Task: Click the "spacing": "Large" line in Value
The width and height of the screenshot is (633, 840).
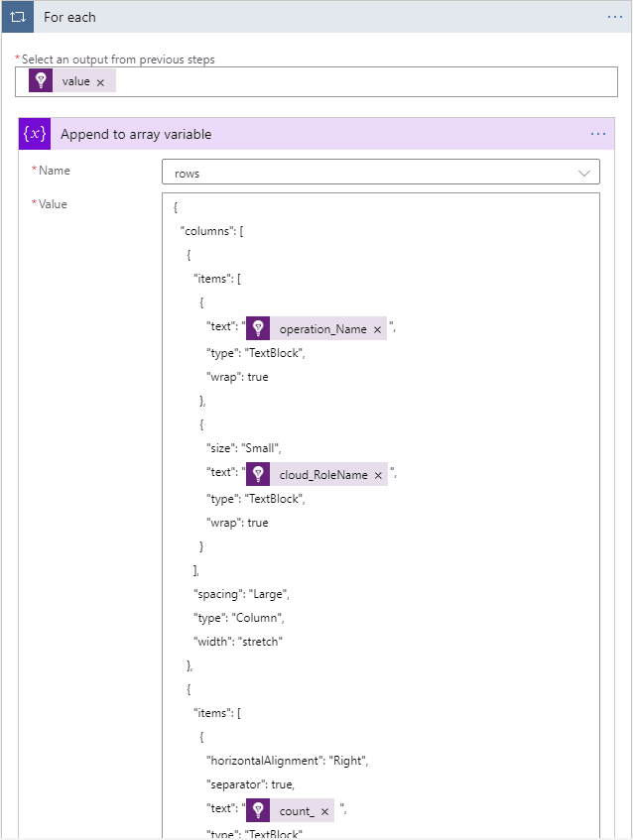Action: [x=241, y=594]
